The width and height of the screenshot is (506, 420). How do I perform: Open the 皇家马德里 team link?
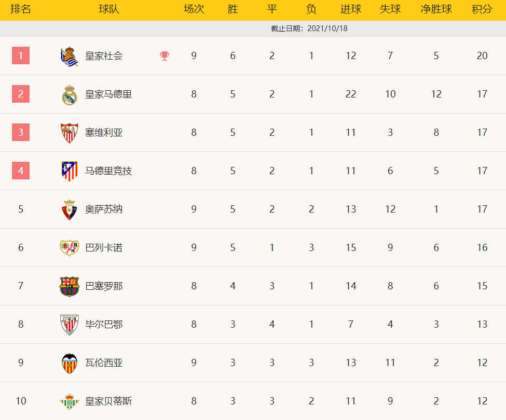pos(108,94)
